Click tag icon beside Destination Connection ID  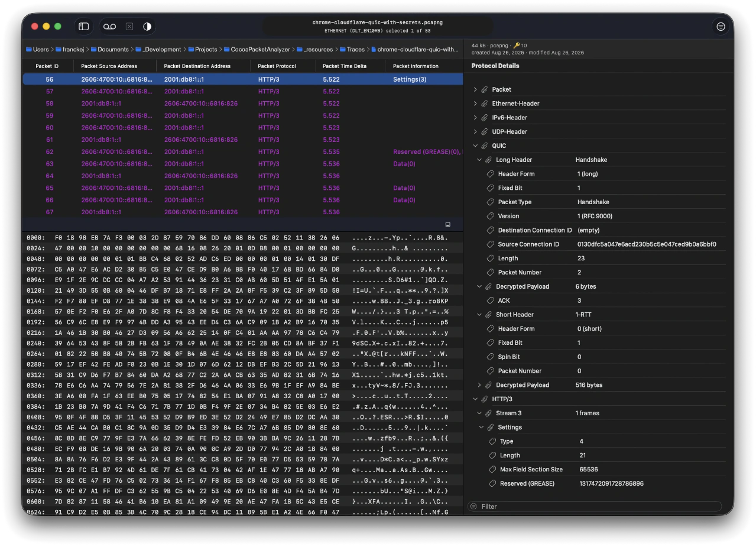coord(490,230)
